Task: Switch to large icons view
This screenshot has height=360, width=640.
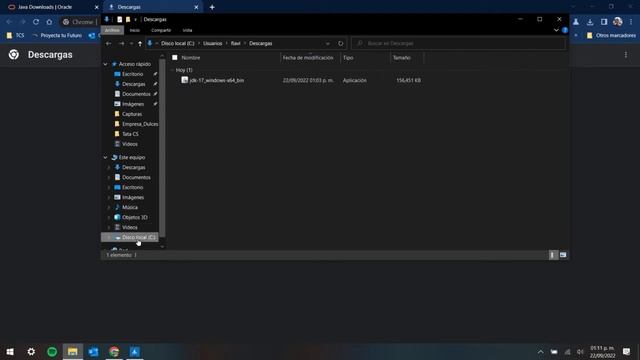Action: [563, 255]
